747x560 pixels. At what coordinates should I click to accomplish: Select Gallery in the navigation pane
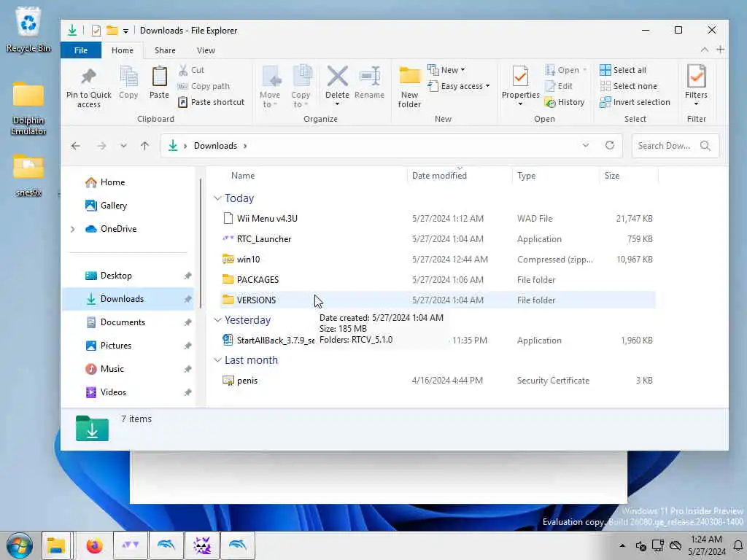[x=113, y=206]
